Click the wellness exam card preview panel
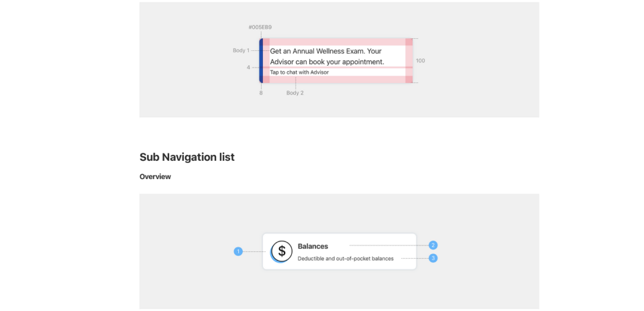The width and height of the screenshot is (644, 311). [x=339, y=60]
